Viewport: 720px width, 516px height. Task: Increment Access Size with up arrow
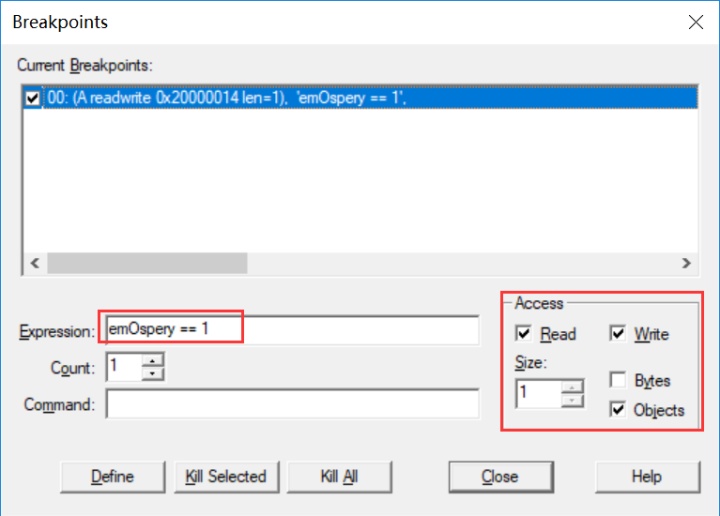572,387
